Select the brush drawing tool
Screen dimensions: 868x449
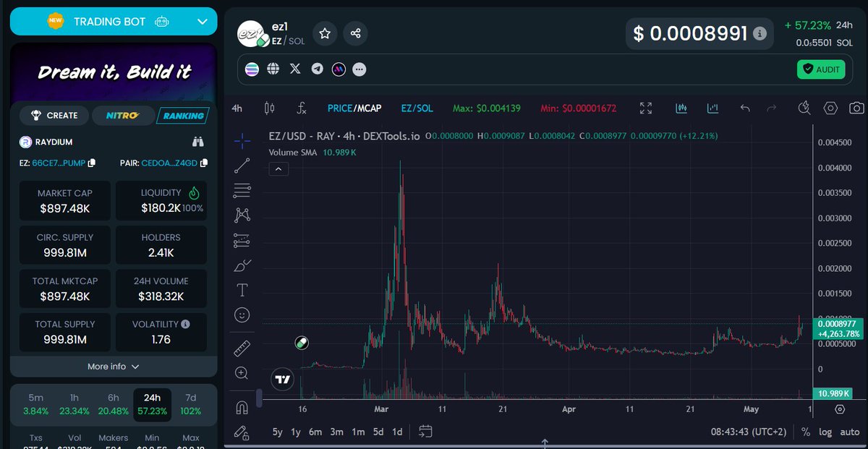tap(242, 265)
